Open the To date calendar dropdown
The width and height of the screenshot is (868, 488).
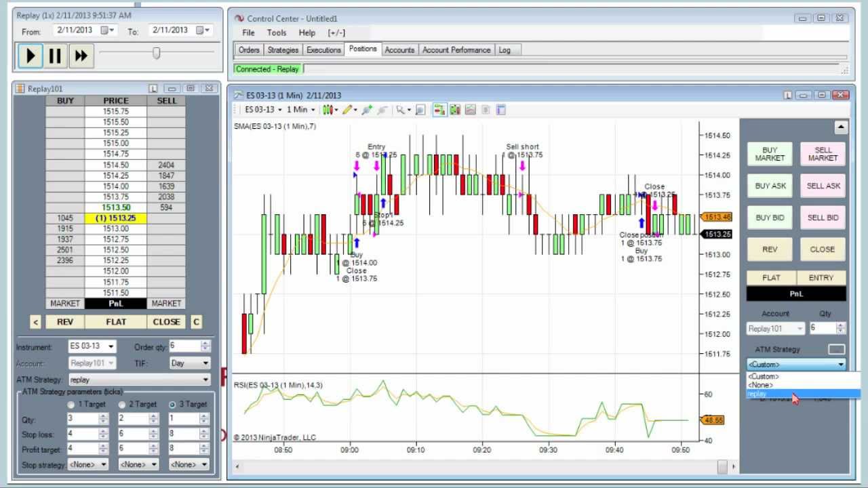(203, 30)
